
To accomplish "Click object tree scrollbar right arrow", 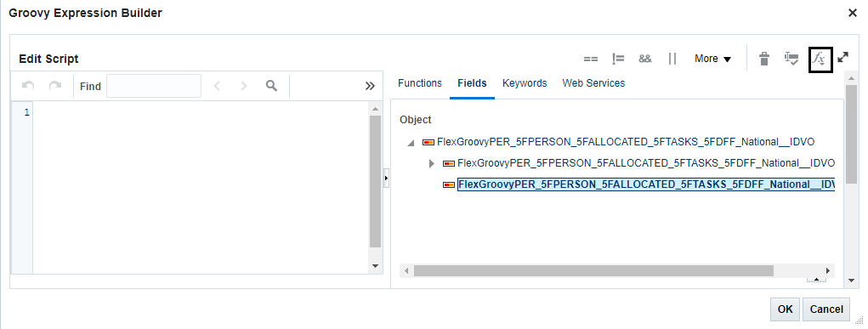I will coord(828,271).
